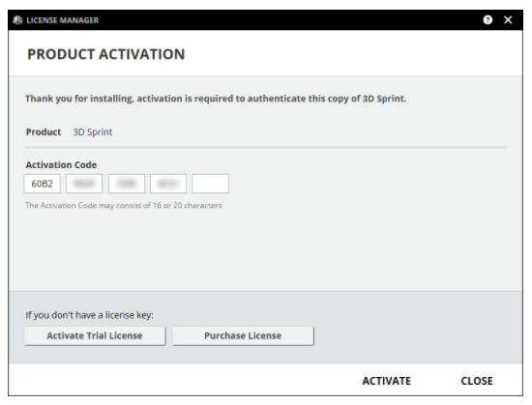Click the Activate Trial License button
This screenshot has height=405, width=532.
[95, 335]
